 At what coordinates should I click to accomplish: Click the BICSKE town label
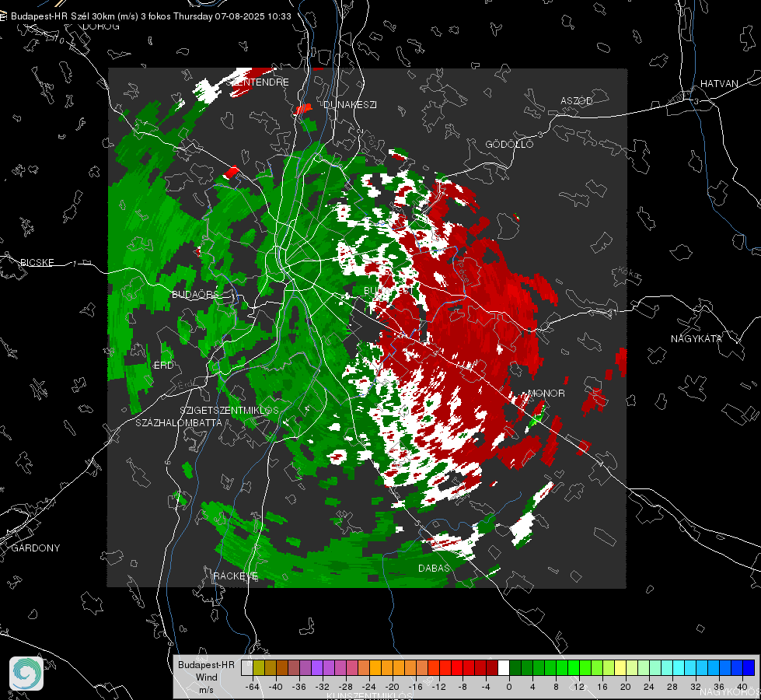(x=37, y=263)
